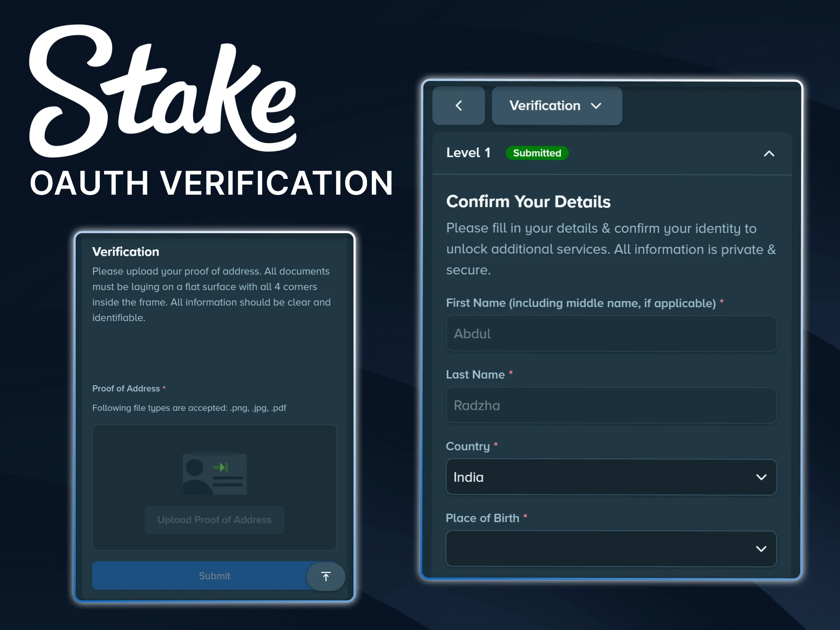
Task: Focus the Last Name field with Radzha
Action: [x=611, y=406]
